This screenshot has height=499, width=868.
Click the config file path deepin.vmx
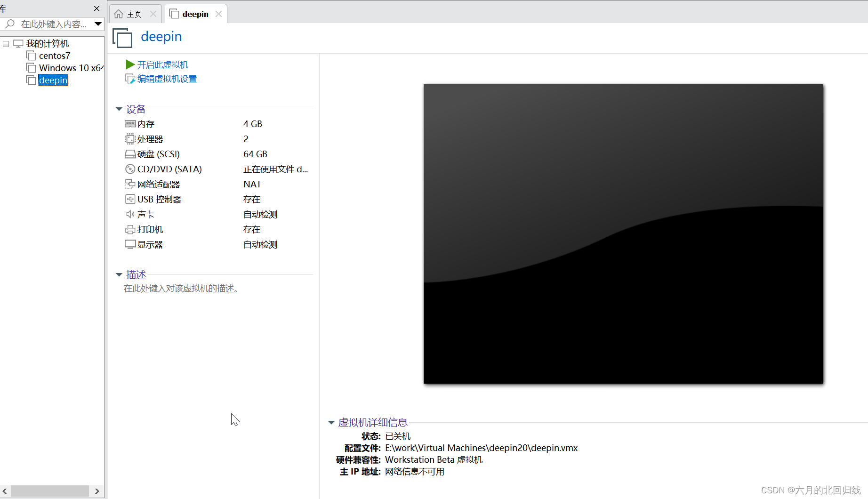pos(481,448)
